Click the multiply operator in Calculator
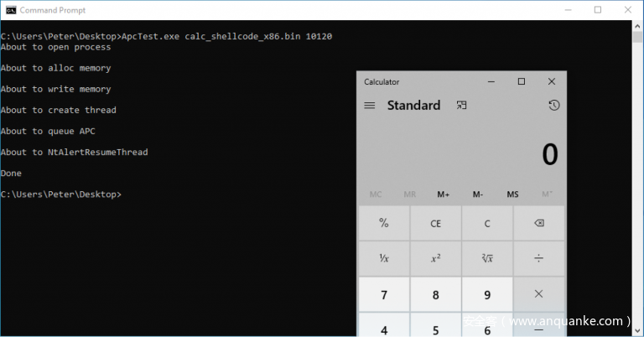This screenshot has height=337, width=644. 539,294
